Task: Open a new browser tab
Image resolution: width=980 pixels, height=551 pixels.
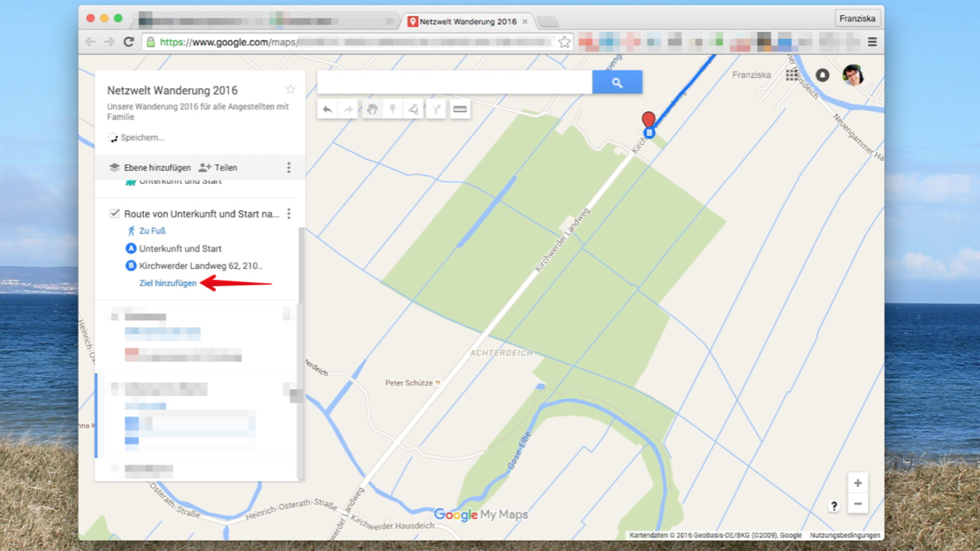Action: point(548,22)
